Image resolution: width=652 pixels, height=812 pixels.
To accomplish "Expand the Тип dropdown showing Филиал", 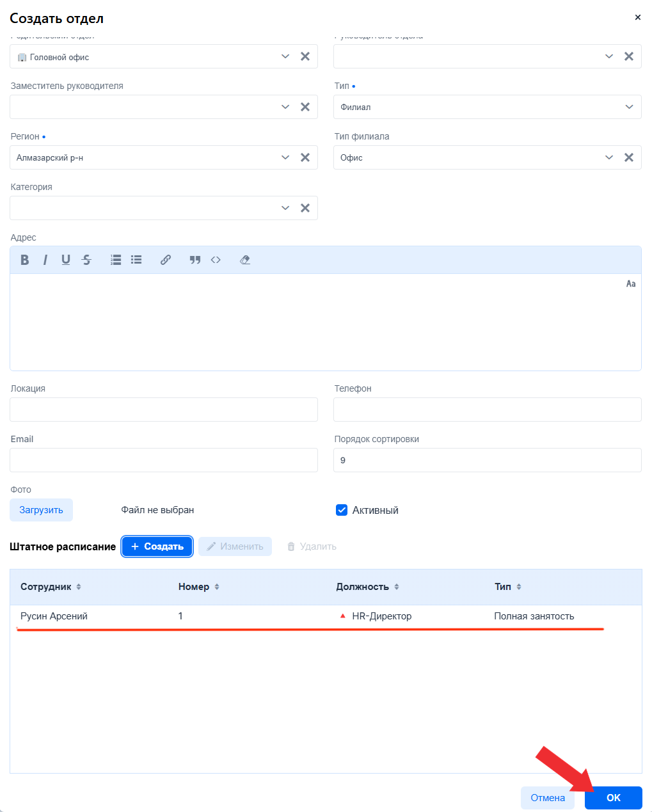I will point(629,107).
